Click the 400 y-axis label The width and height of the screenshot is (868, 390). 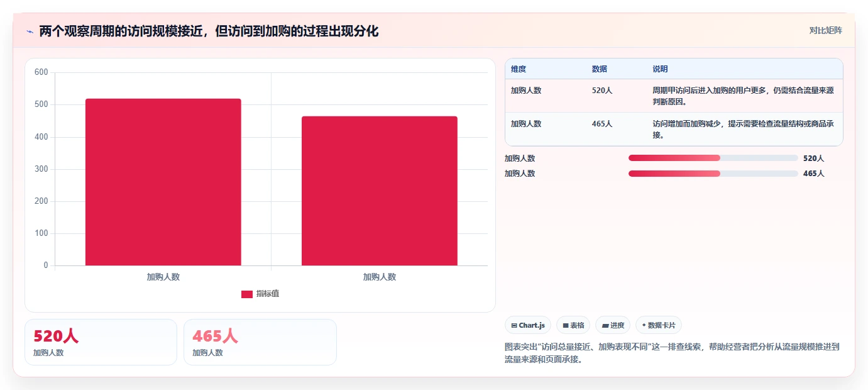click(41, 137)
